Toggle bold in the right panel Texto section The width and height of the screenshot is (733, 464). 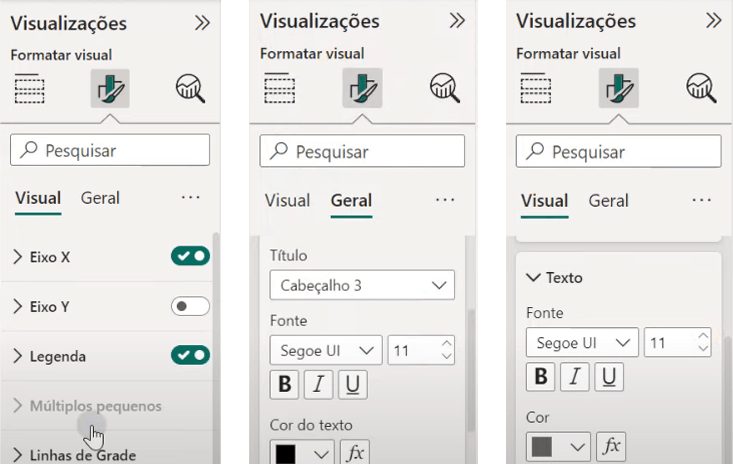point(541,376)
